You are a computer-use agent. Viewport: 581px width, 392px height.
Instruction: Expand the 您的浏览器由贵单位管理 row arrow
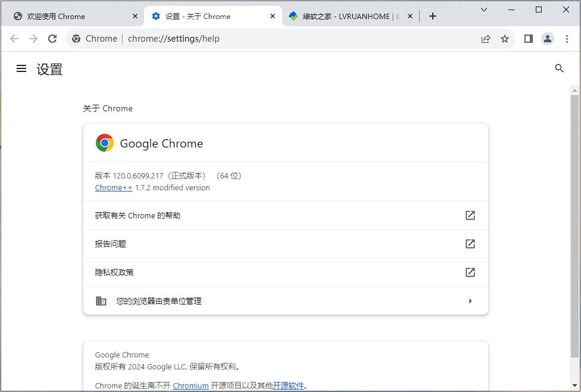click(470, 301)
